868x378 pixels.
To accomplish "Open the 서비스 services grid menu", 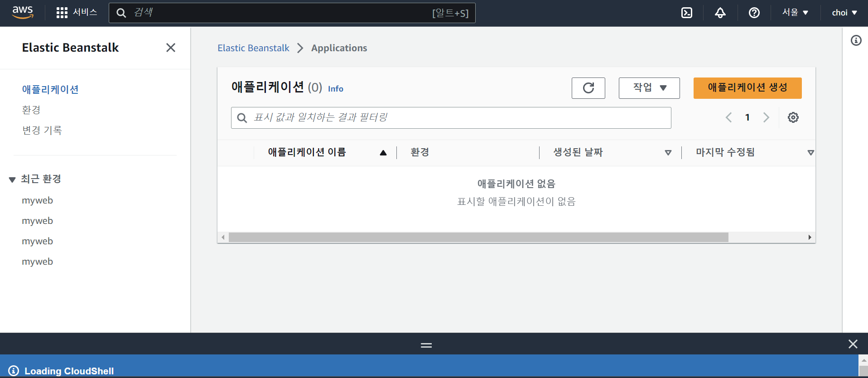I will point(77,13).
